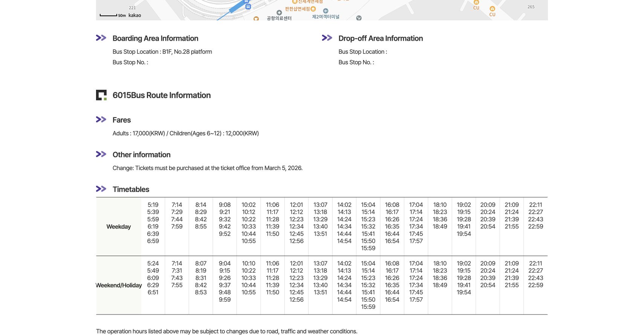Click the operation hours disclaimer text
The image size is (644, 336).
click(x=227, y=331)
